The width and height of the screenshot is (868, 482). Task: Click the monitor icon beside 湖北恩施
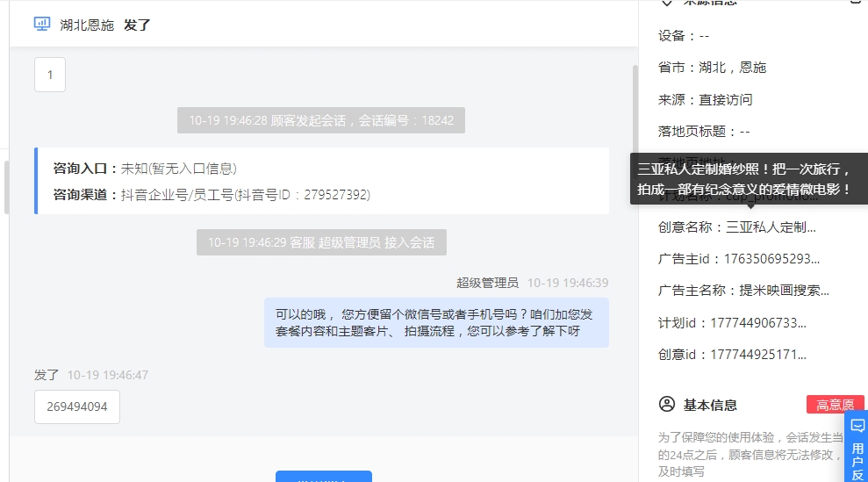point(42,24)
